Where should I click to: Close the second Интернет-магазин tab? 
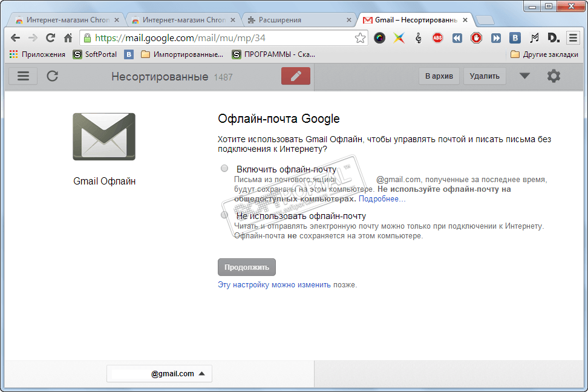(x=232, y=20)
